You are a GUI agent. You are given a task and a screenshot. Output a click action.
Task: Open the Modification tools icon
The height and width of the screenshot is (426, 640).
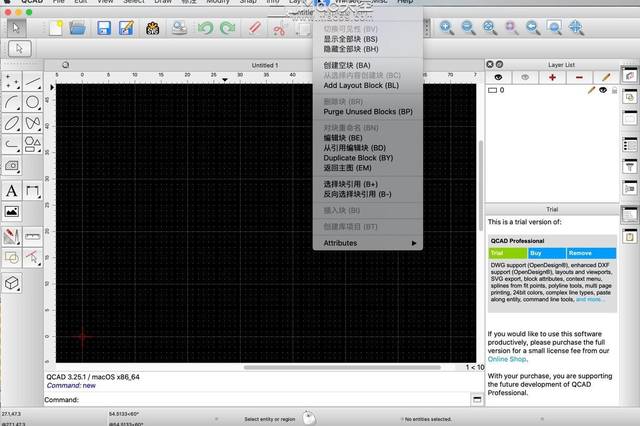click(12, 236)
